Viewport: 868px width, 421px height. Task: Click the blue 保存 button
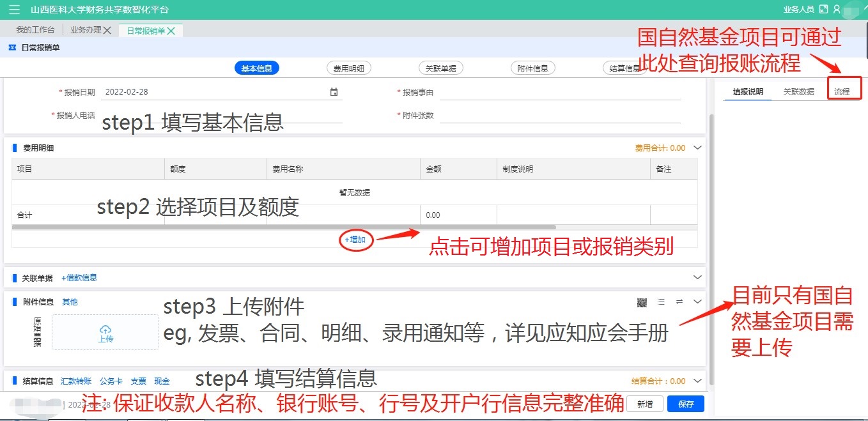[685, 404]
